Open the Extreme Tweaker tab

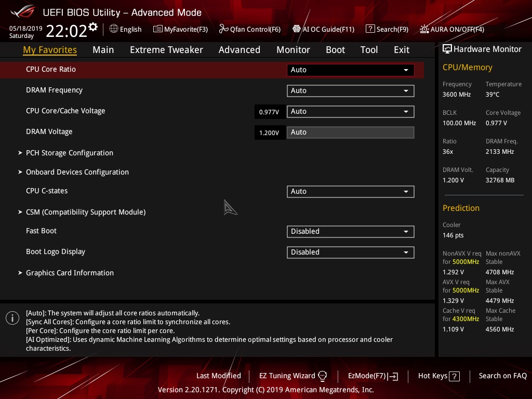166,50
